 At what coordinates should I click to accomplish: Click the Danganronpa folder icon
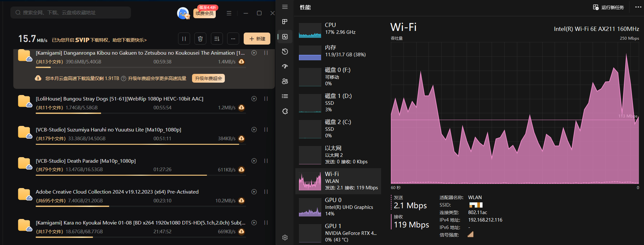tap(25, 56)
